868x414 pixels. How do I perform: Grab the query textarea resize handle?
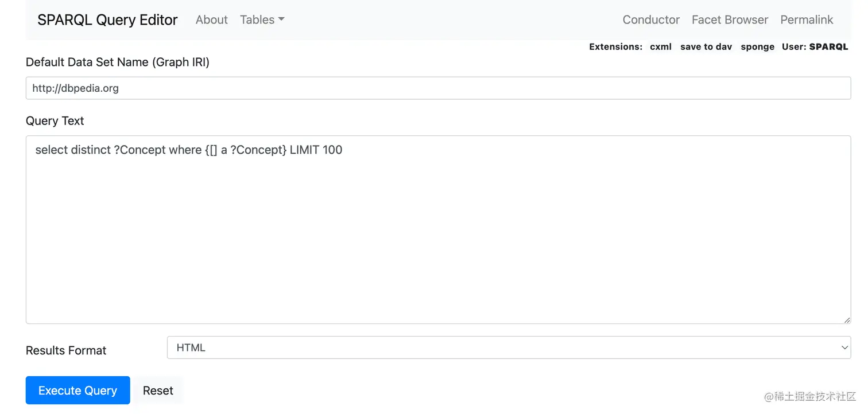(x=847, y=319)
